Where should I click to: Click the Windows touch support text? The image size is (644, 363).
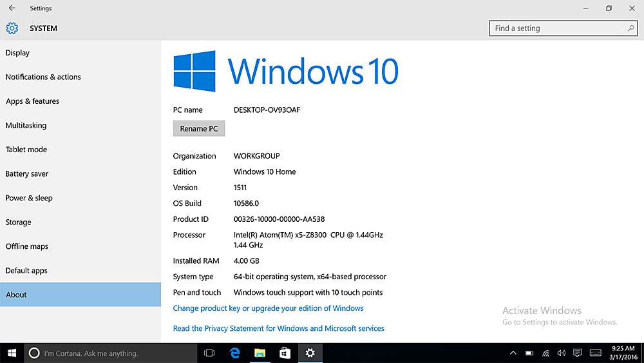click(308, 293)
